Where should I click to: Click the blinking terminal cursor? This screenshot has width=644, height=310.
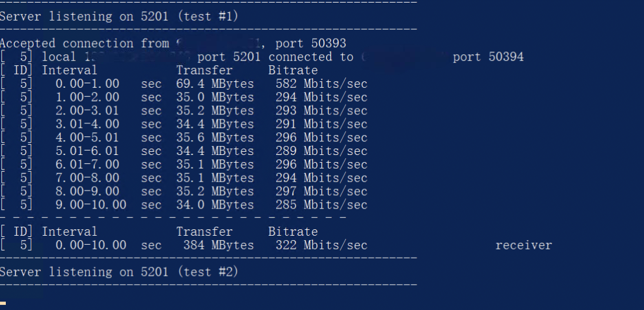3,302
